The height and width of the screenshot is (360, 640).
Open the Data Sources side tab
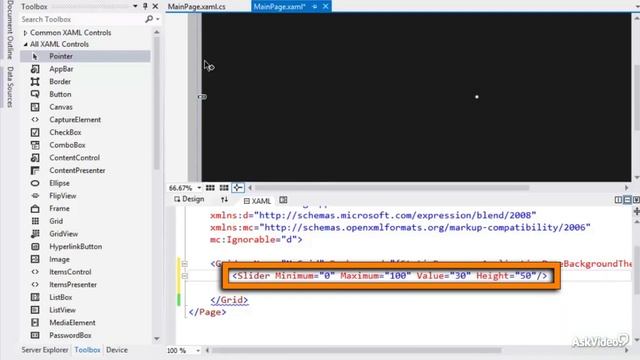[11, 87]
